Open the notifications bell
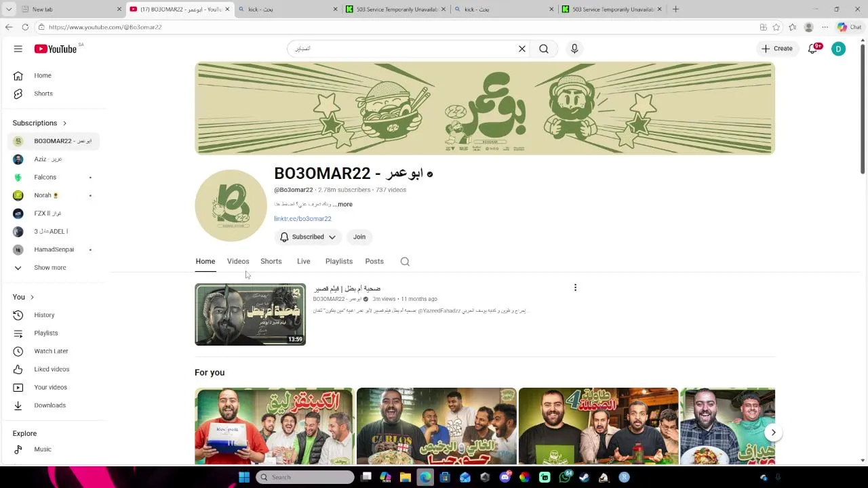The height and width of the screenshot is (488, 868). [x=812, y=49]
